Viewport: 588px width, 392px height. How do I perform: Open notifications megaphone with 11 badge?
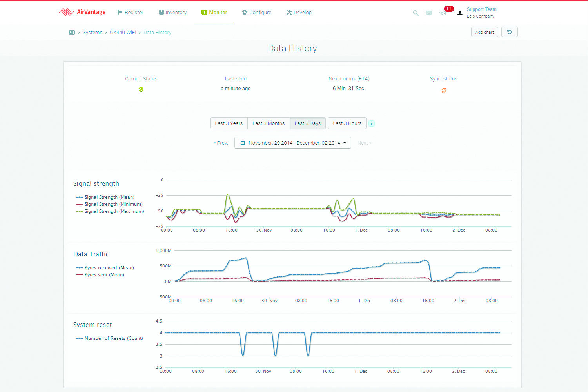tap(443, 13)
